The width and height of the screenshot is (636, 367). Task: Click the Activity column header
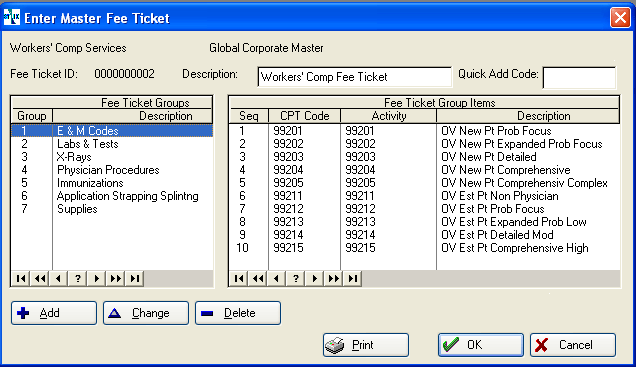pyautogui.click(x=389, y=116)
